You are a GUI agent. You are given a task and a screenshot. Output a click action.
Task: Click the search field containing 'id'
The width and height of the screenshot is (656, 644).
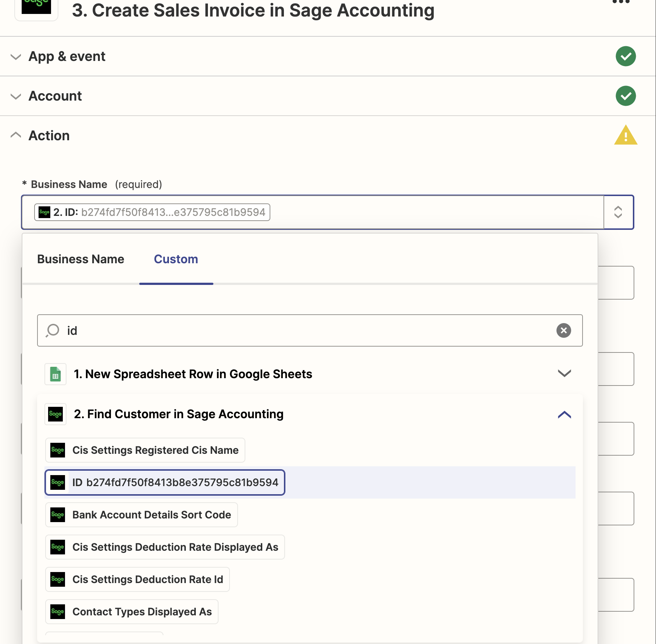tap(310, 330)
